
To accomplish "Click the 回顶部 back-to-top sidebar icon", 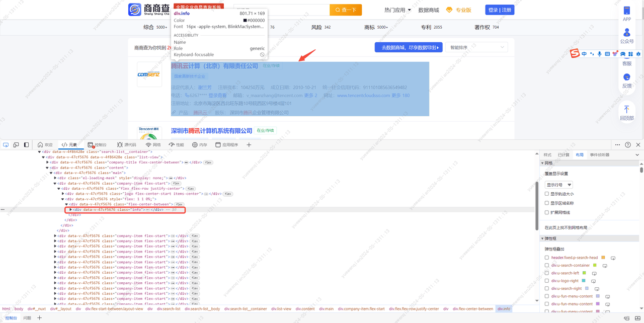I will tap(626, 113).
